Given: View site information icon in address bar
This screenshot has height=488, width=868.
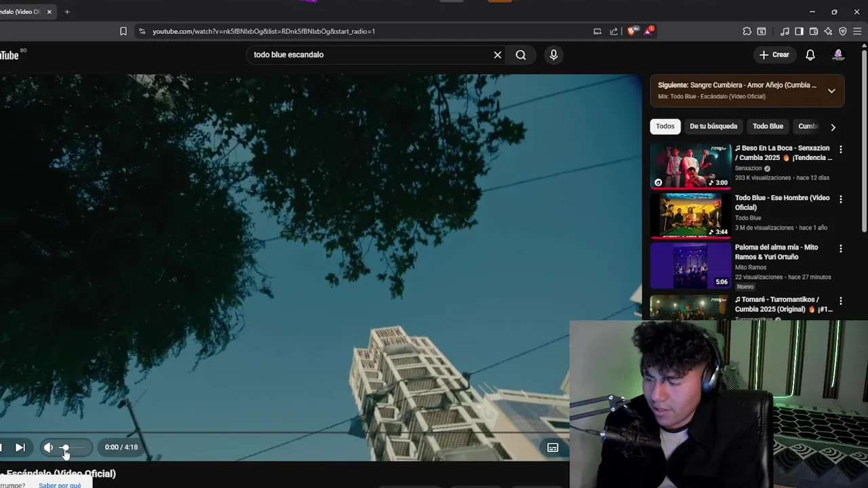Looking at the screenshot, I should (142, 31).
